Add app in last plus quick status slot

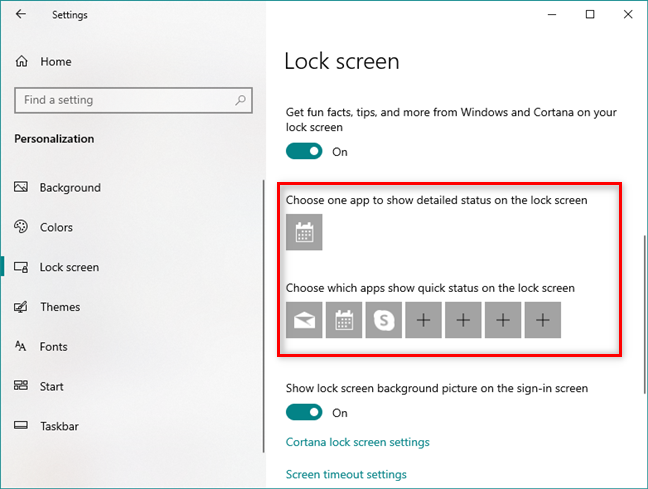coord(542,320)
